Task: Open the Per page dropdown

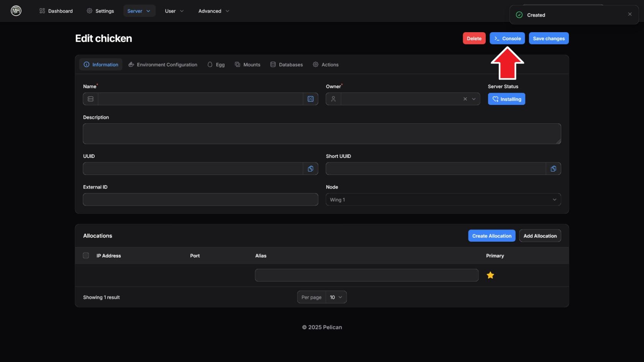Action: pos(336,297)
